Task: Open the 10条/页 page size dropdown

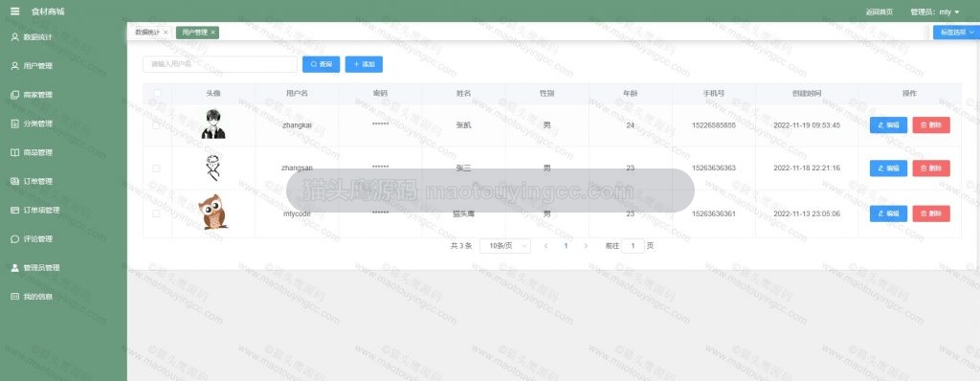Action: pyautogui.click(x=505, y=246)
